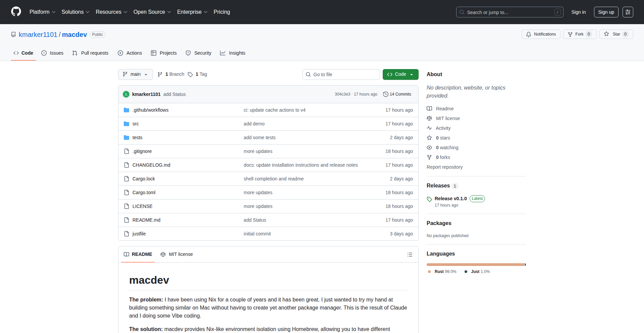
Task: Open the README outline list icon
Action: pyautogui.click(x=410, y=255)
